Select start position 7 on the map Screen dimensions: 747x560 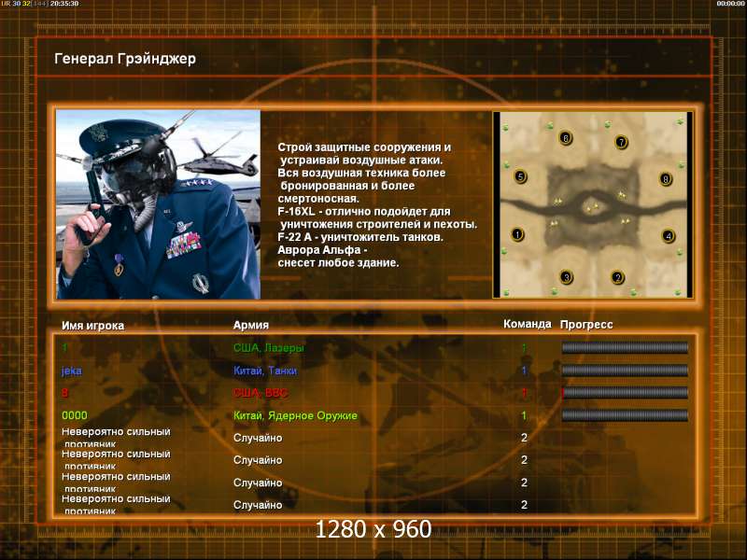coord(621,142)
